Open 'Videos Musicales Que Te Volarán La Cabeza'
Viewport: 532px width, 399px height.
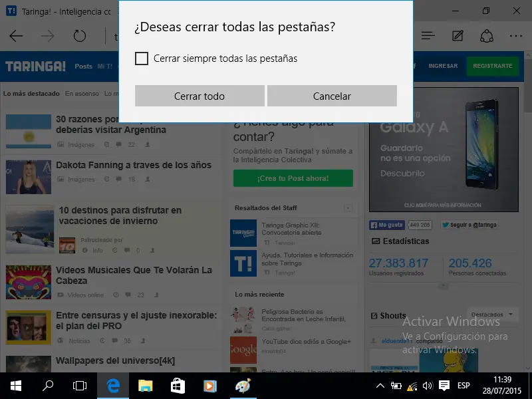[134, 275]
